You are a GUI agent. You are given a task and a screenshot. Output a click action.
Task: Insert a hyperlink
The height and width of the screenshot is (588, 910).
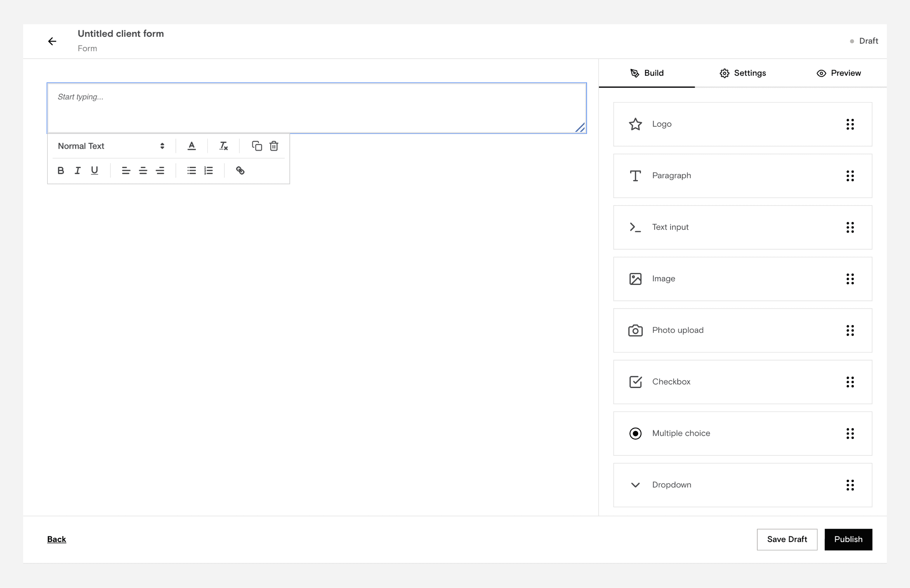(x=240, y=171)
